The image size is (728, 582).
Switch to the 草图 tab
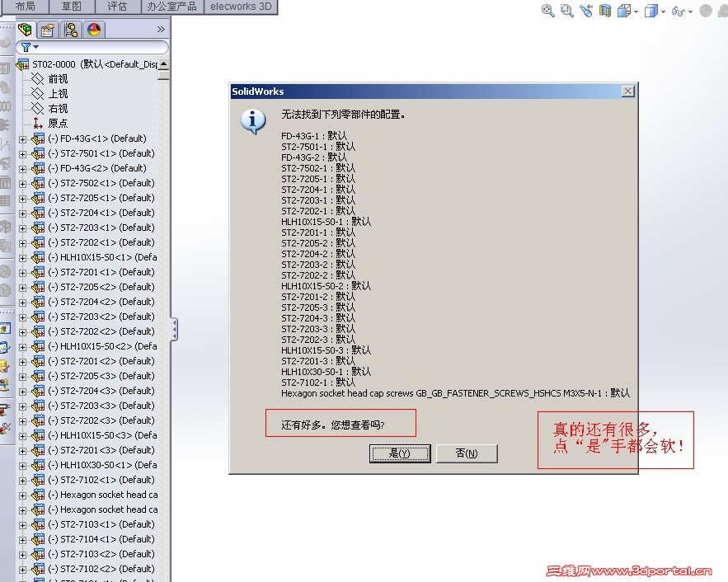coord(72,7)
